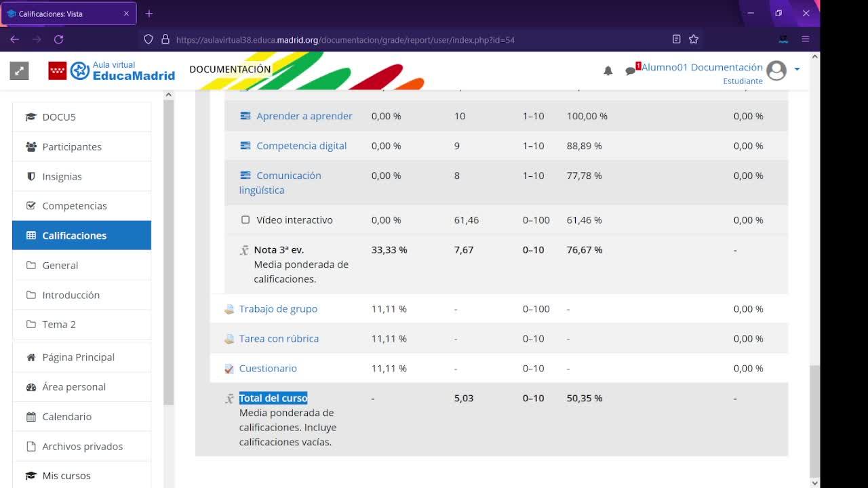Click the Total del curso mean icon
This screenshot has height=488, width=868.
(x=229, y=399)
